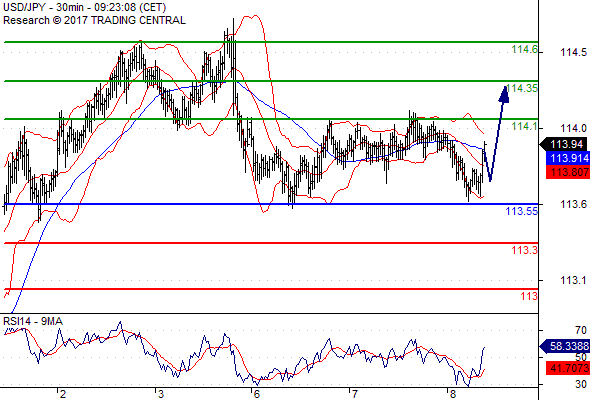This screenshot has width=590, height=400.
Task: Click date marker 3 on time axis
Action: point(161,394)
